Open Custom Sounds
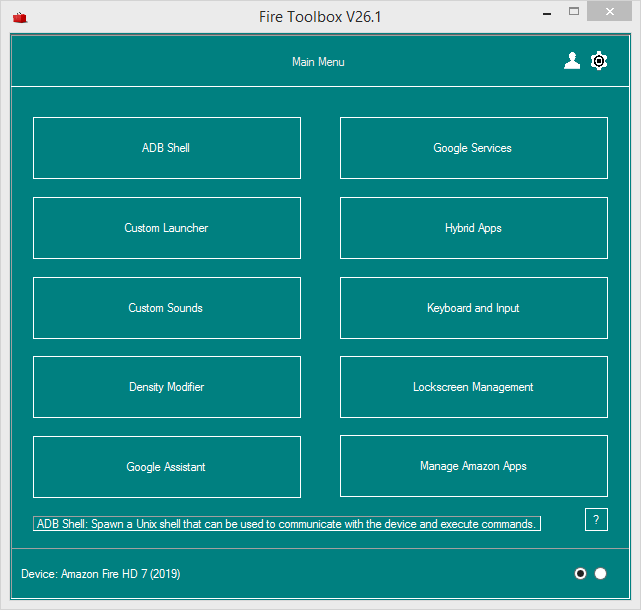641x610 pixels. tap(167, 308)
